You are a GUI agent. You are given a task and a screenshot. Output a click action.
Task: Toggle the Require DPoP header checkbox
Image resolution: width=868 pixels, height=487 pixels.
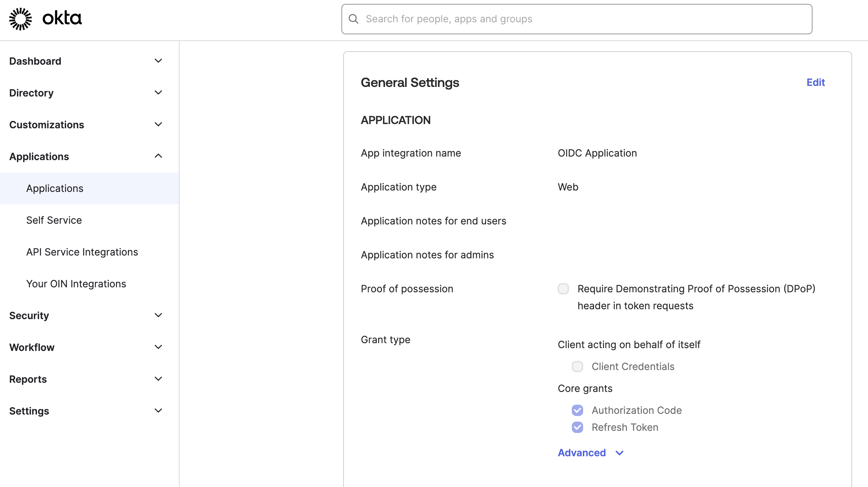click(563, 289)
